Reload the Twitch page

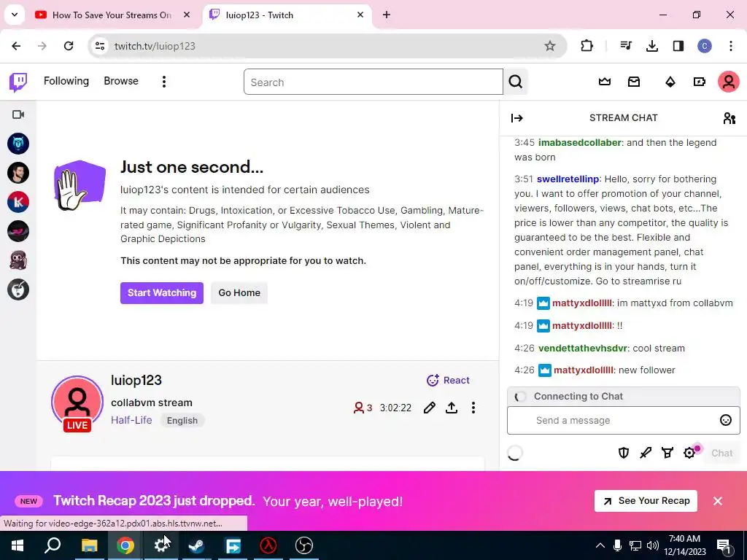(69, 46)
